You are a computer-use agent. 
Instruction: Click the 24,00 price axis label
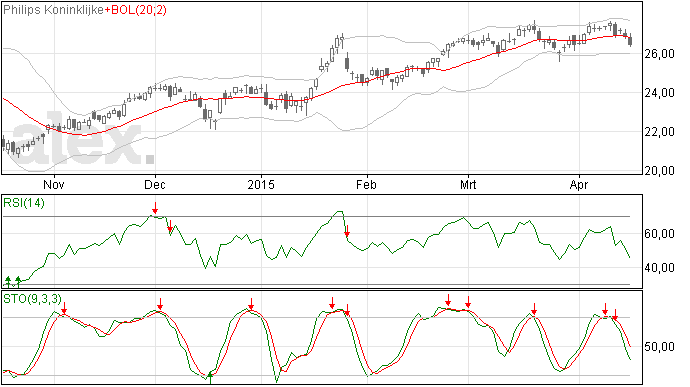click(659, 93)
